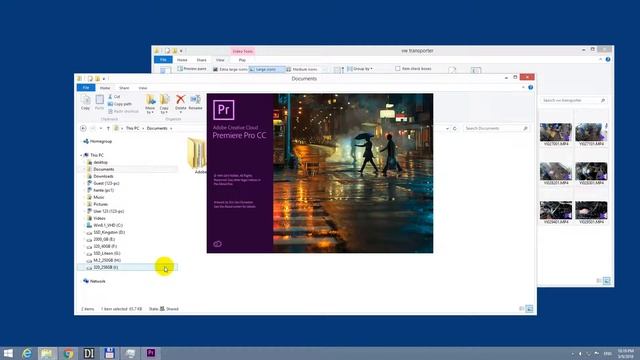Image resolution: width=640 pixels, height=360 pixels.
Task: Select Downloads in the navigation pane
Action: (x=100, y=176)
